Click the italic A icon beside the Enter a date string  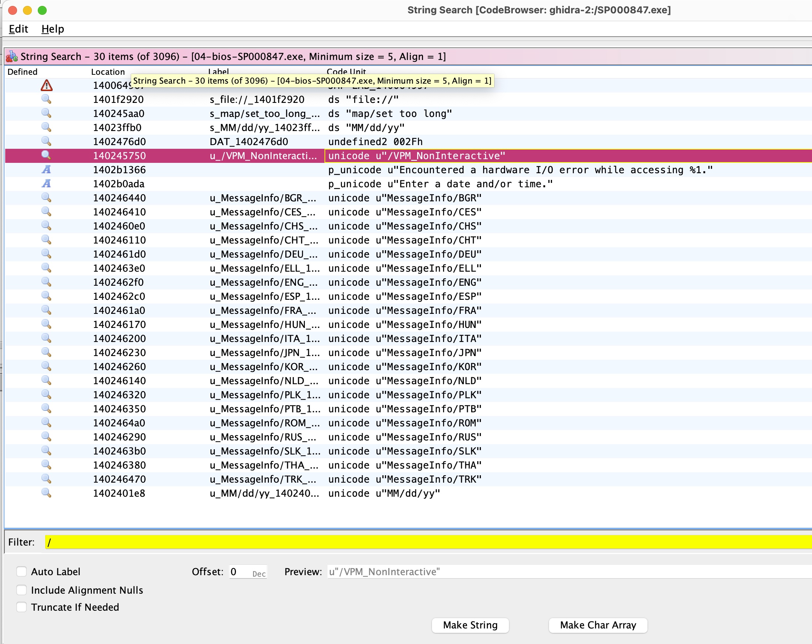pyautogui.click(x=46, y=184)
